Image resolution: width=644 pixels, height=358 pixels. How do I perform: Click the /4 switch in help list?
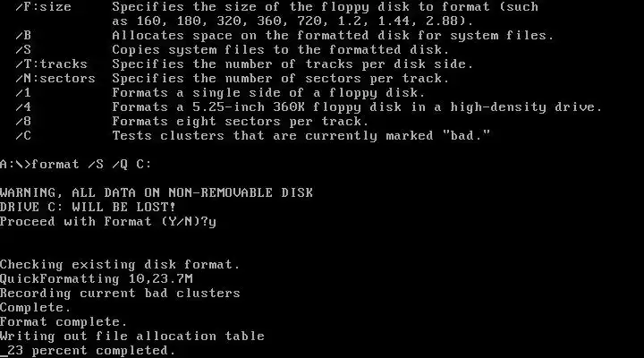coord(23,107)
